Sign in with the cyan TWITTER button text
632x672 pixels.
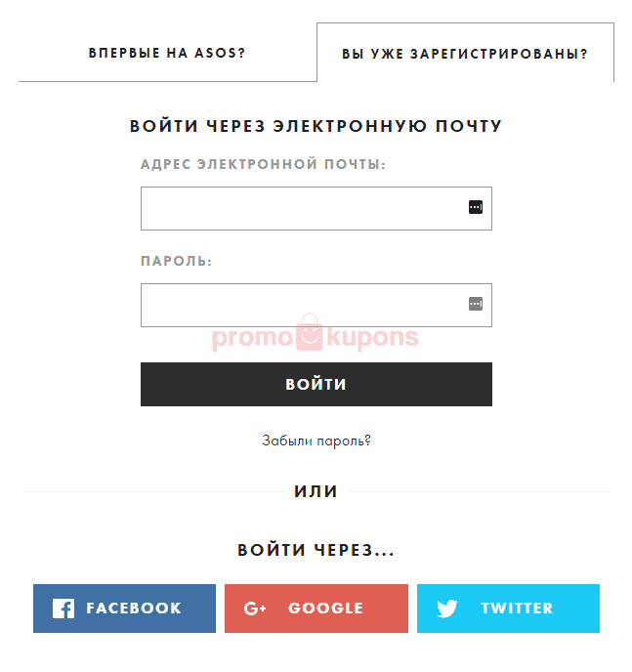coord(517,609)
